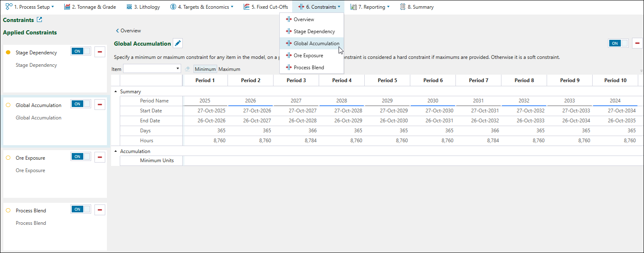Remove the Ore Exposure constraint with red minus
The height and width of the screenshot is (253, 644).
pos(100,157)
